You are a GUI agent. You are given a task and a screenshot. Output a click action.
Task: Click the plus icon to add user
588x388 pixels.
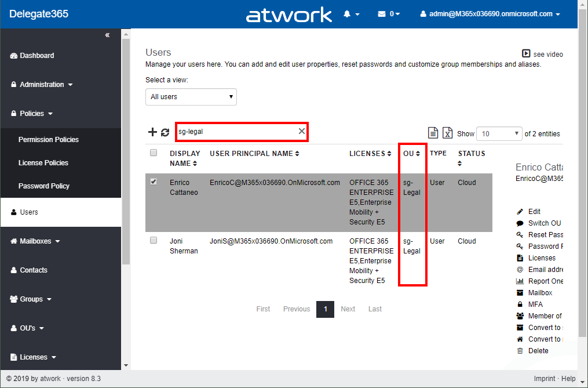click(x=152, y=132)
